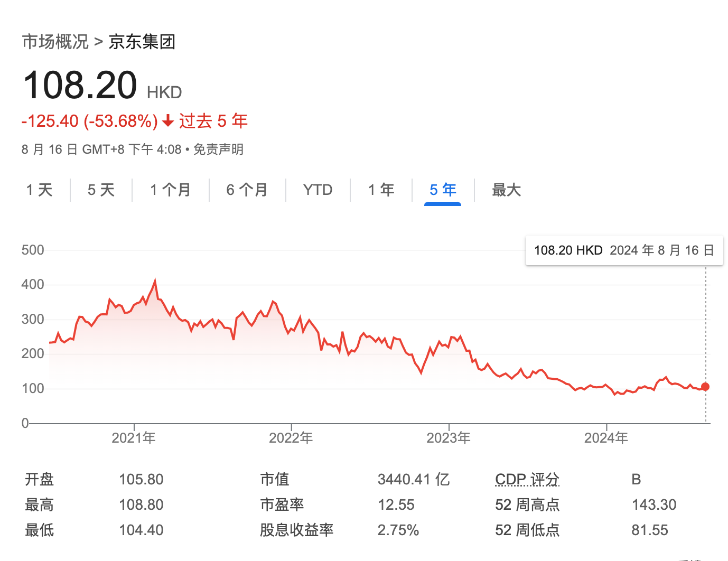Viewport: 728px width, 561px height.
Task: Click the 免责声明 link
Action: pyautogui.click(x=218, y=149)
